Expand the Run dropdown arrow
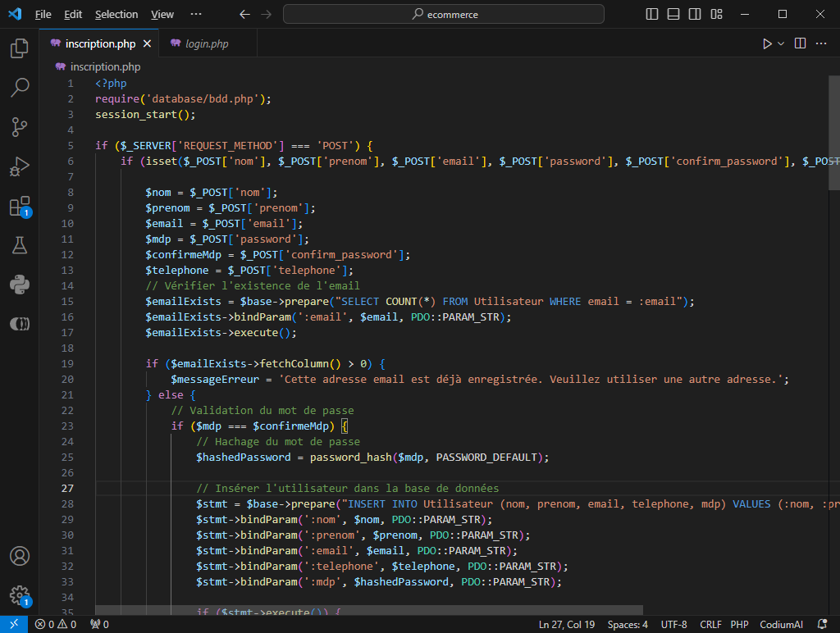The image size is (840, 633). click(781, 43)
